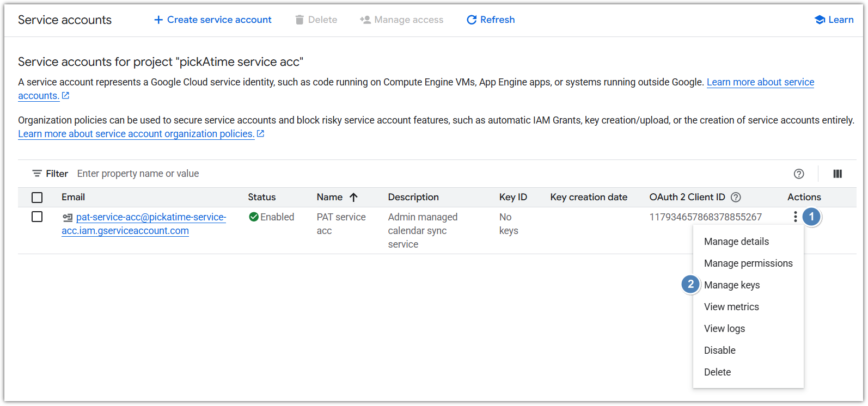Open service account organization policies link
The image size is (868, 406).
pyautogui.click(x=136, y=134)
